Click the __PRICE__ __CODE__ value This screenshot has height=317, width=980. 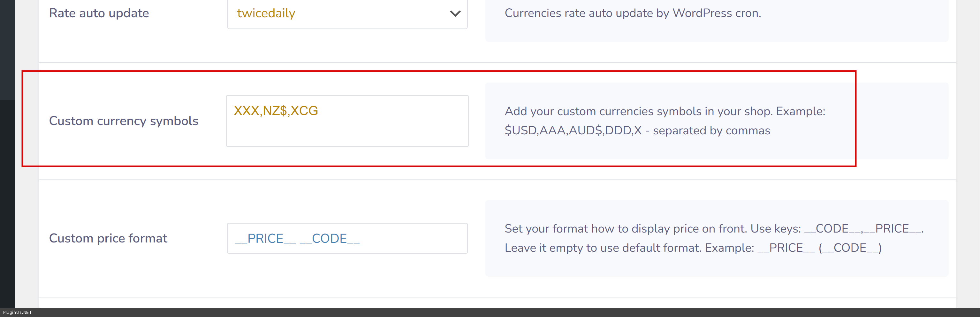pos(297,239)
